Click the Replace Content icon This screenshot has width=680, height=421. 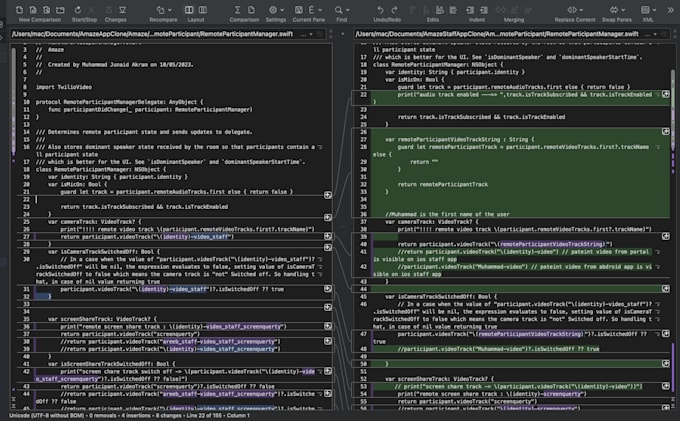tap(572, 10)
